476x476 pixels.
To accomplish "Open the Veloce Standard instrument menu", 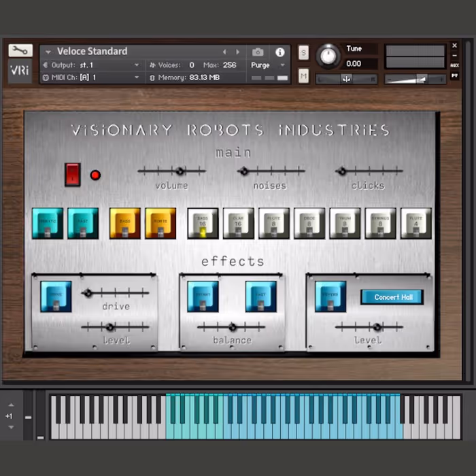I will [92, 52].
